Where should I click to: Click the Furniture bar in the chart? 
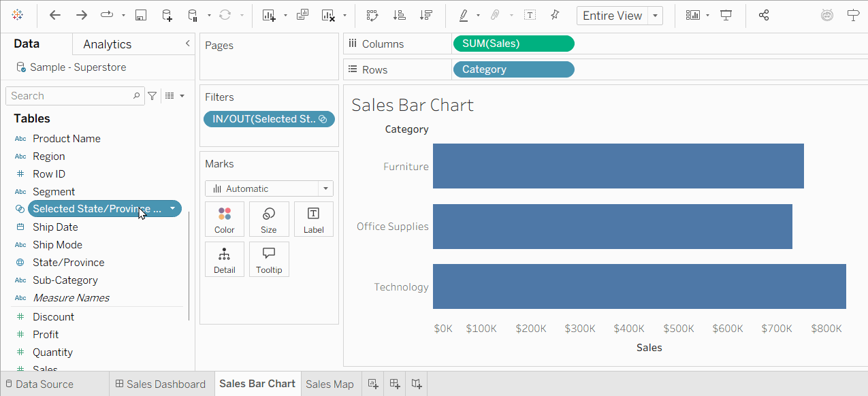click(618, 166)
